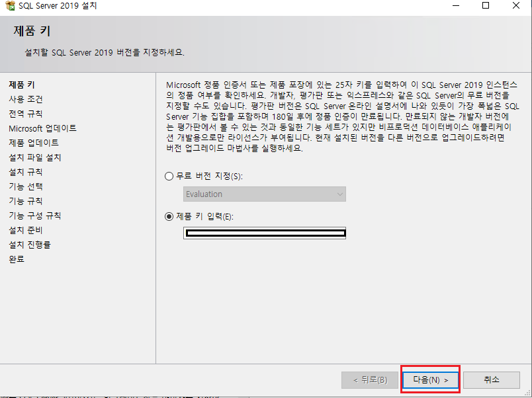
Task: Click the product key input field
Action: coord(265,233)
